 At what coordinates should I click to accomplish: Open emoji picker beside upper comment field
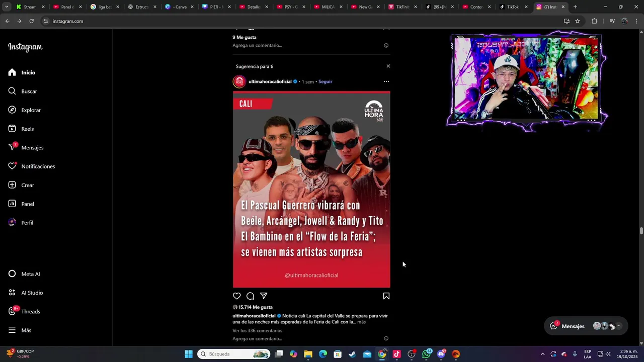click(x=386, y=45)
